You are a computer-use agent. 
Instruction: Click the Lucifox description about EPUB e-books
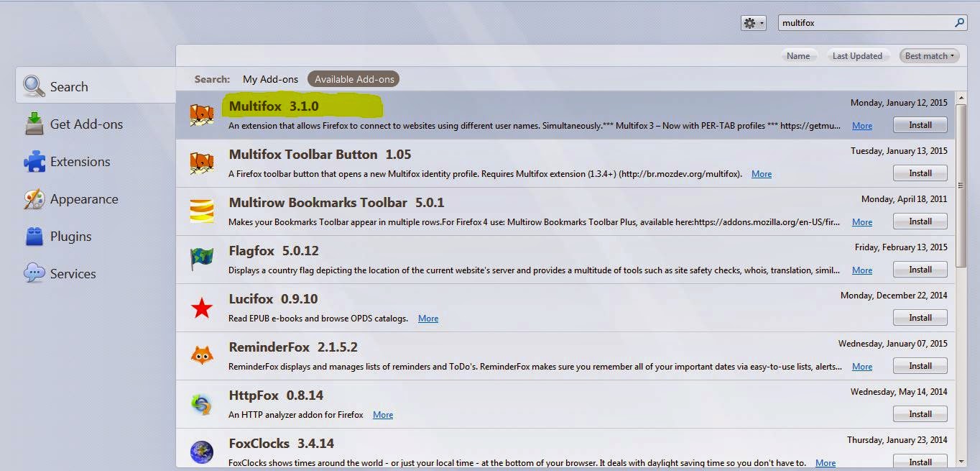tap(318, 319)
